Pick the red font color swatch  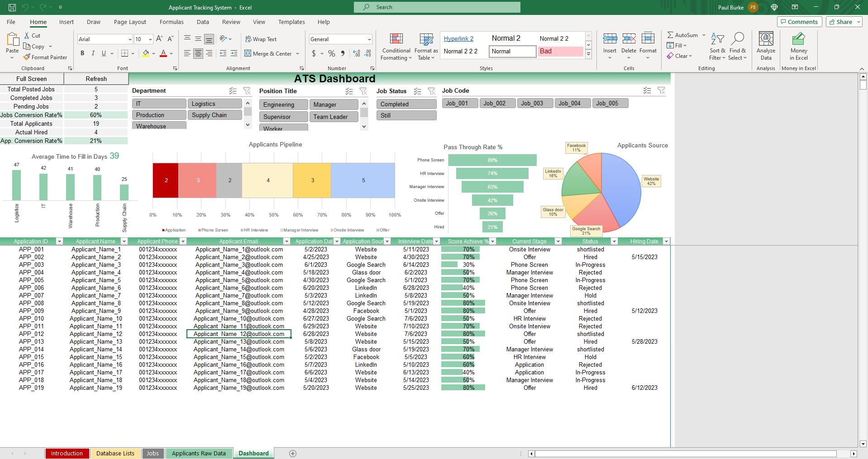click(x=164, y=56)
